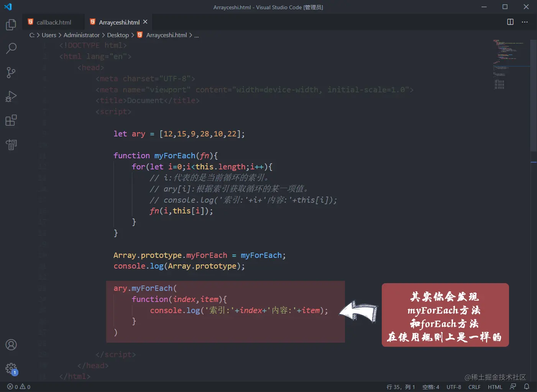This screenshot has height=392, width=537.
Task: Open the editor More Actions menu
Action: [x=525, y=22]
